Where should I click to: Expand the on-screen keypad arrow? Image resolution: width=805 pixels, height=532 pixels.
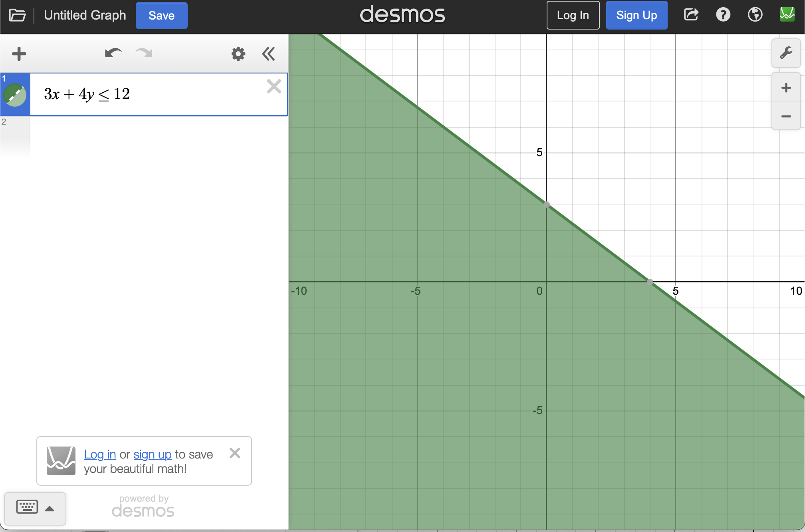tap(50, 508)
